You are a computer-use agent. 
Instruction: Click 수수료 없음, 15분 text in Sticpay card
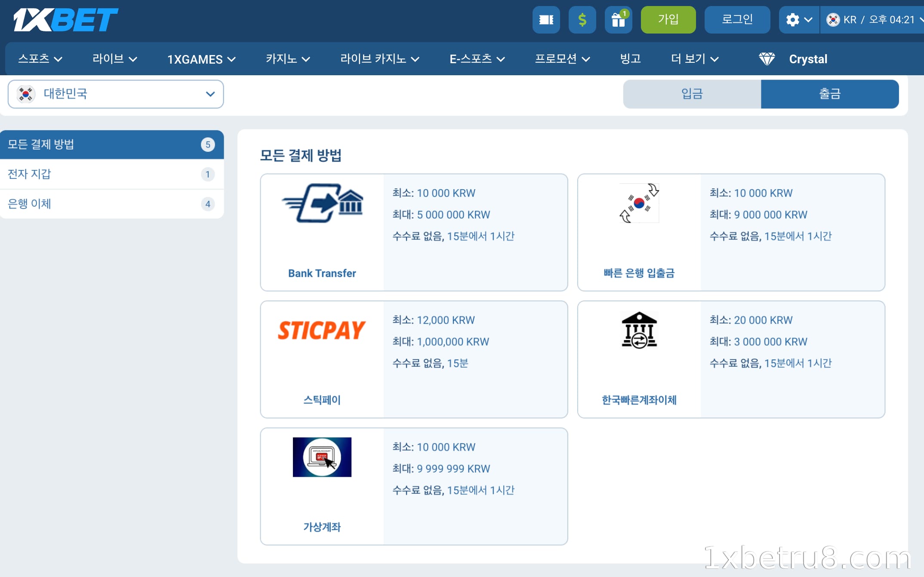[x=430, y=363]
